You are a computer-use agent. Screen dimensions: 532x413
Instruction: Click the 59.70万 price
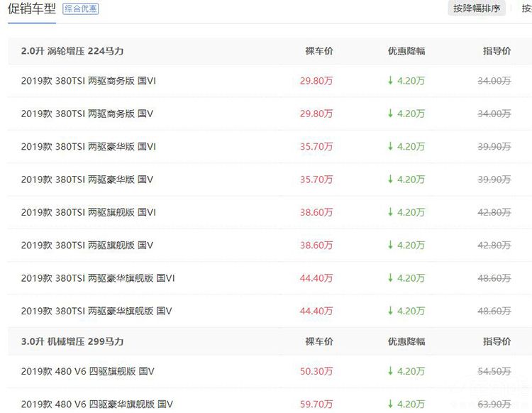316,404
